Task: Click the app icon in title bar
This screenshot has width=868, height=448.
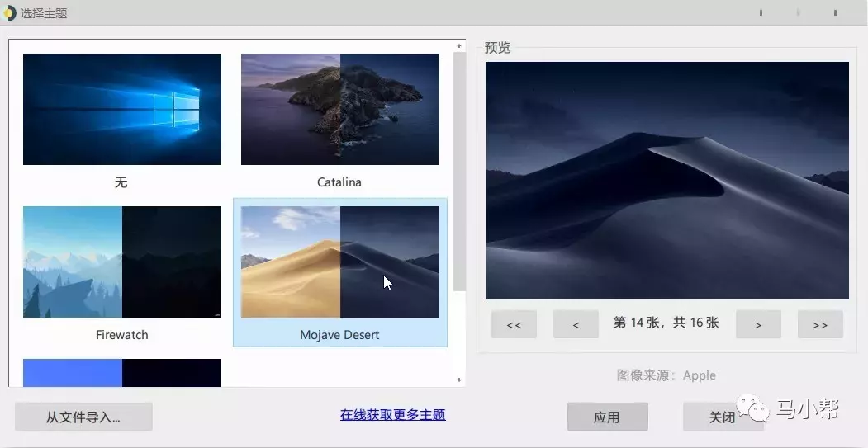Action: click(8, 12)
